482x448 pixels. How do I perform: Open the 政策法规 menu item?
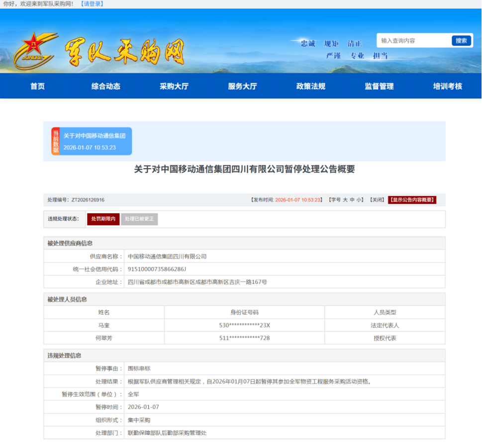tap(311, 86)
